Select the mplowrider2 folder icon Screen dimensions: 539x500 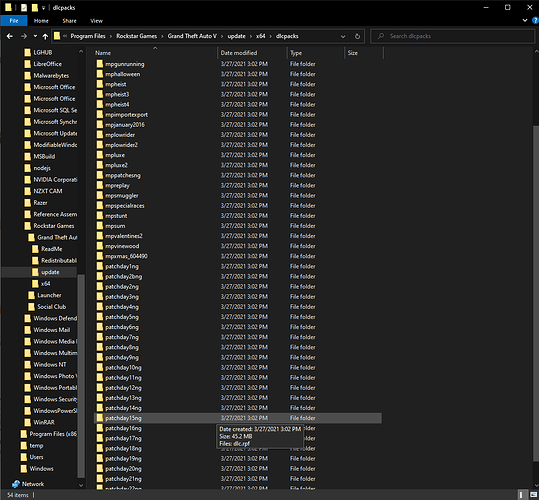100,145
